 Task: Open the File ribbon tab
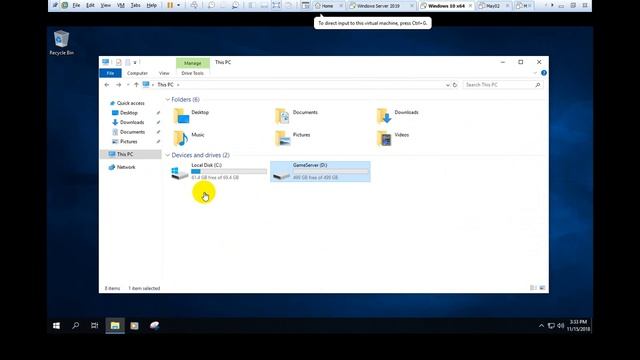tap(110, 73)
